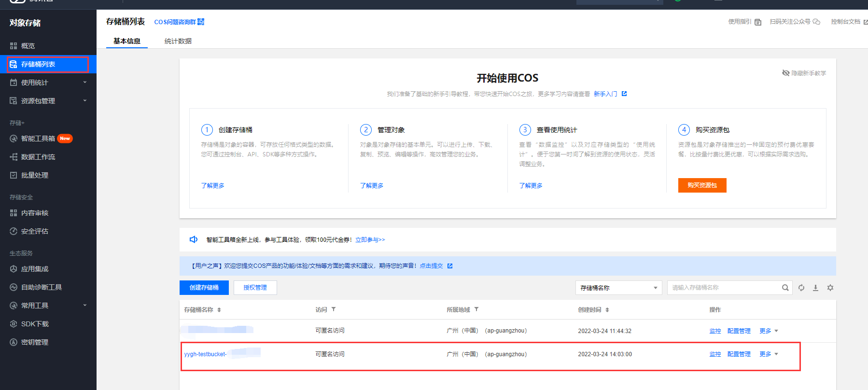This screenshot has width=868, height=390.
Task: Open the 使用指引 link in header
Action: (x=745, y=22)
